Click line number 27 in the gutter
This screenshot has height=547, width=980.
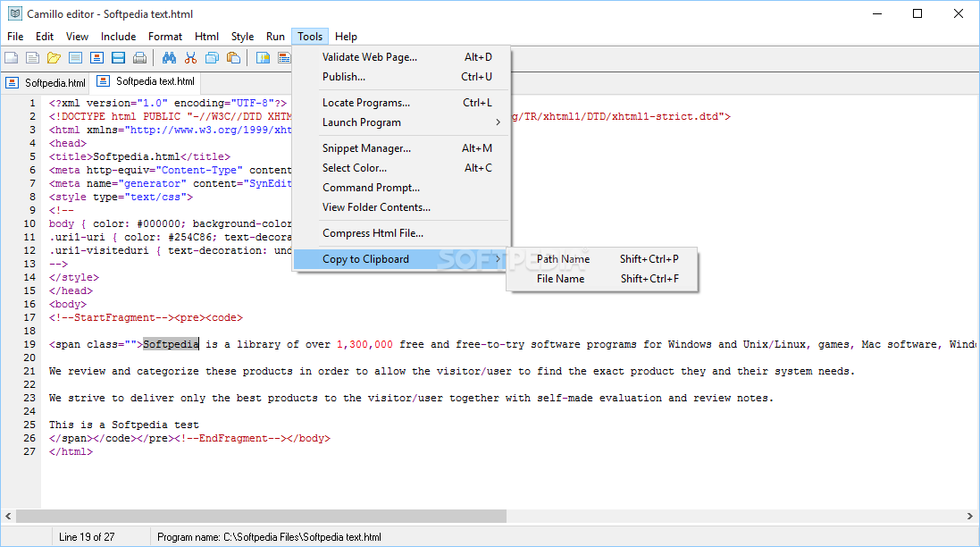tap(29, 451)
